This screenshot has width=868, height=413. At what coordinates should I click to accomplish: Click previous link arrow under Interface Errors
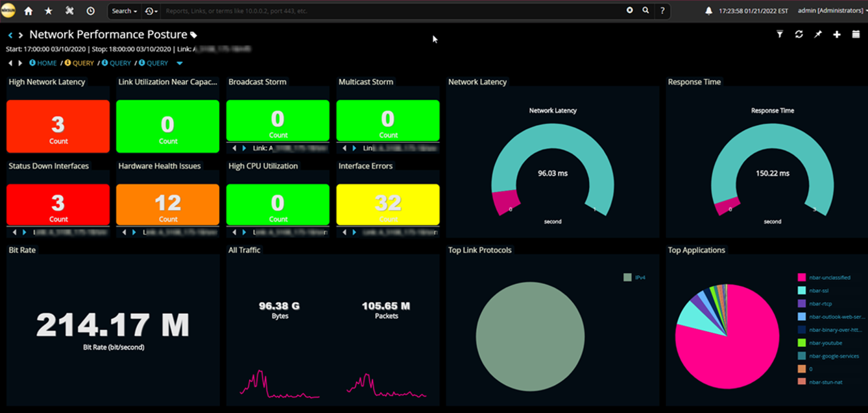coord(344,232)
